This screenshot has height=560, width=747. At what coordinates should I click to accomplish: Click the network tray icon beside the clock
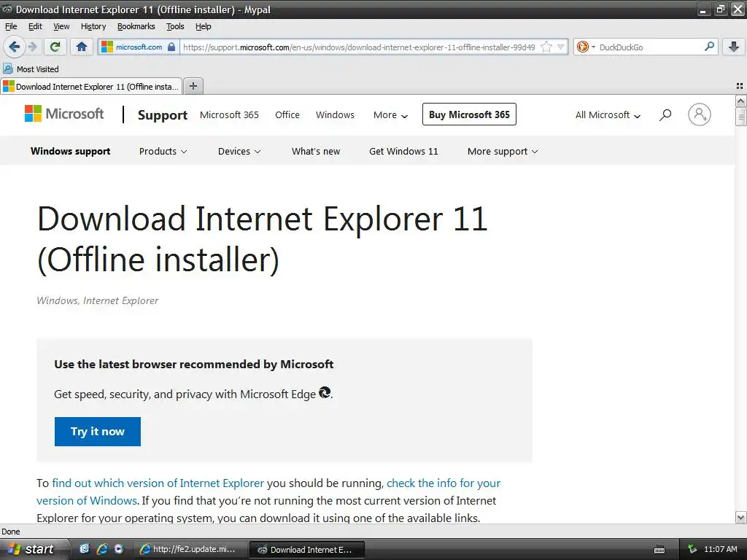click(x=692, y=550)
